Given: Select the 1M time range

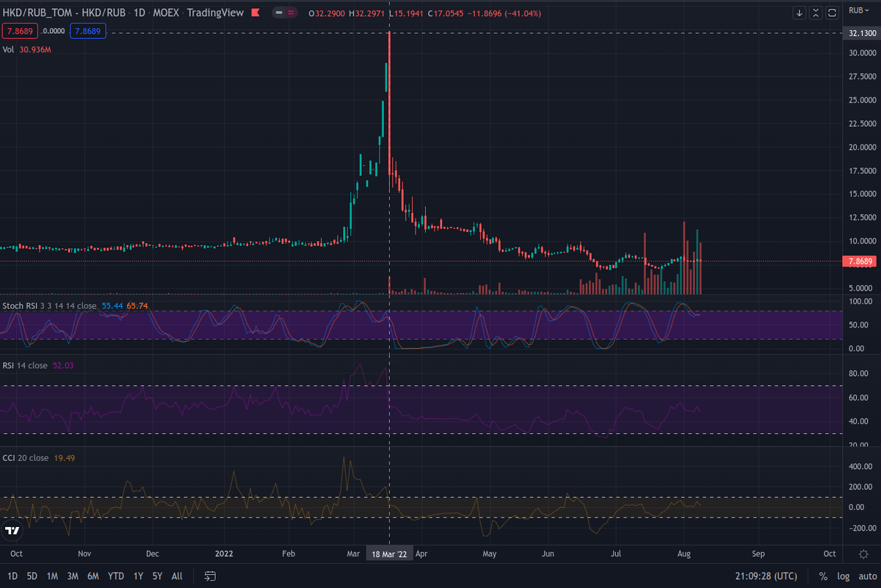Looking at the screenshot, I should point(52,576).
